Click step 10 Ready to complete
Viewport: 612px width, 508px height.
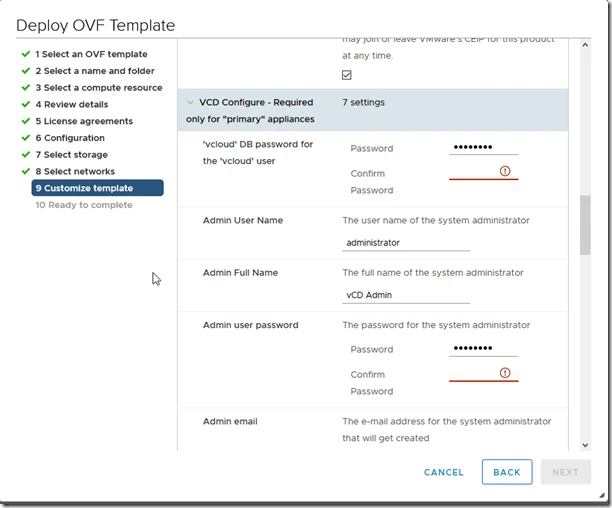(x=84, y=205)
